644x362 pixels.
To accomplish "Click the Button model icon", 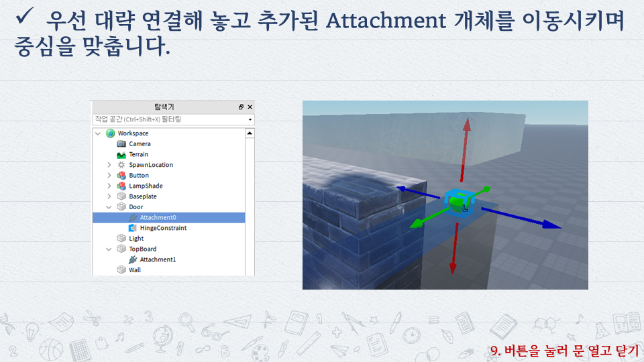I will pos(121,175).
